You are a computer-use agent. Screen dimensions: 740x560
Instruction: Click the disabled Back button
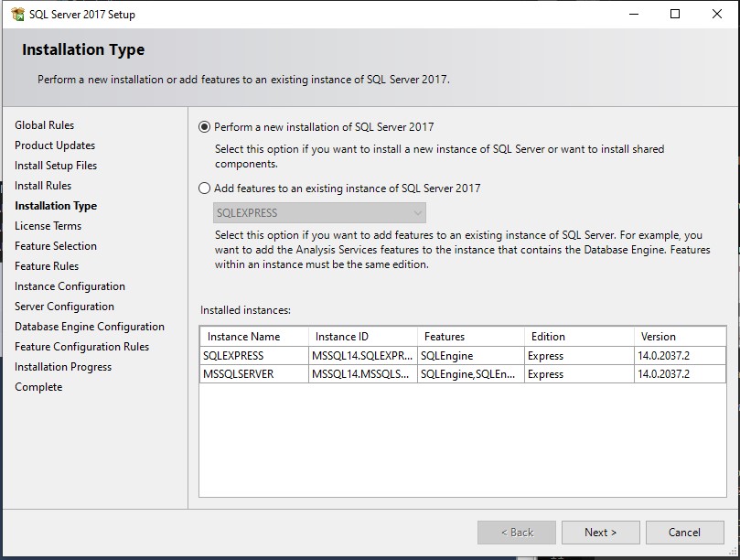[516, 533]
